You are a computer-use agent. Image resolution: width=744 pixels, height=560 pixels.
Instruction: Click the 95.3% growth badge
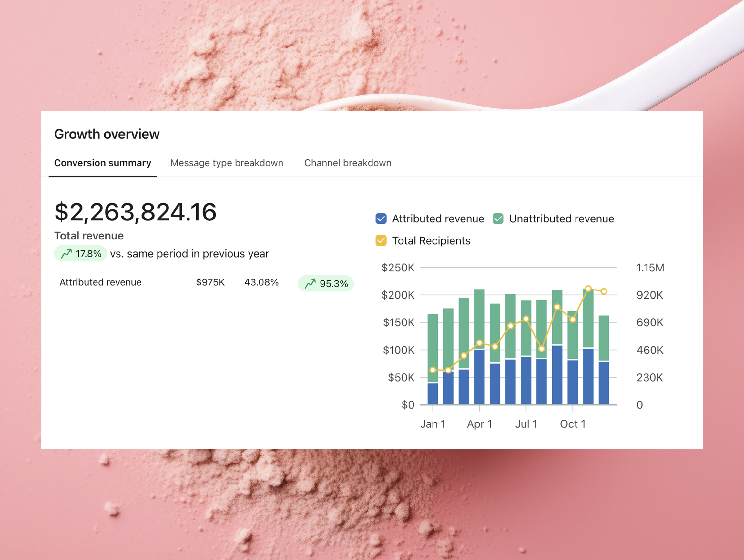pyautogui.click(x=326, y=283)
